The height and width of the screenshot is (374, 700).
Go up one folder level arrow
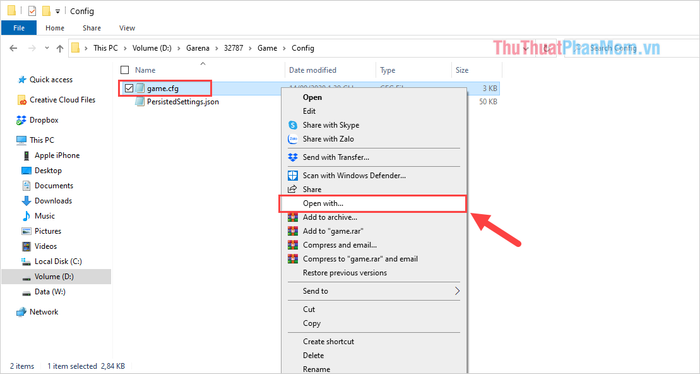(60, 48)
